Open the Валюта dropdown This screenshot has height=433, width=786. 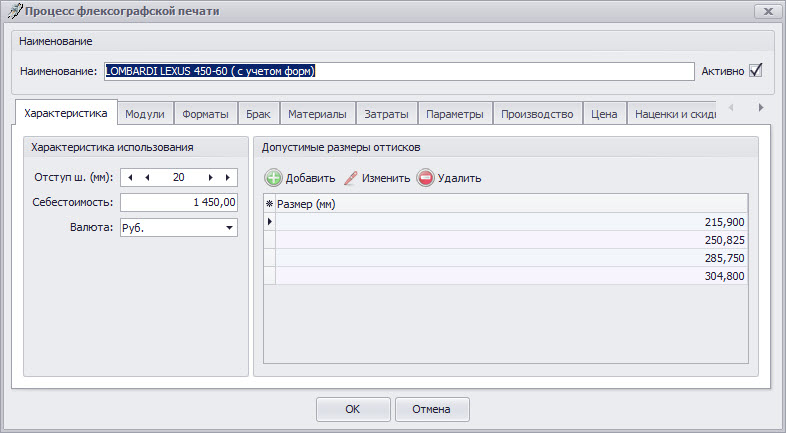click(x=229, y=228)
